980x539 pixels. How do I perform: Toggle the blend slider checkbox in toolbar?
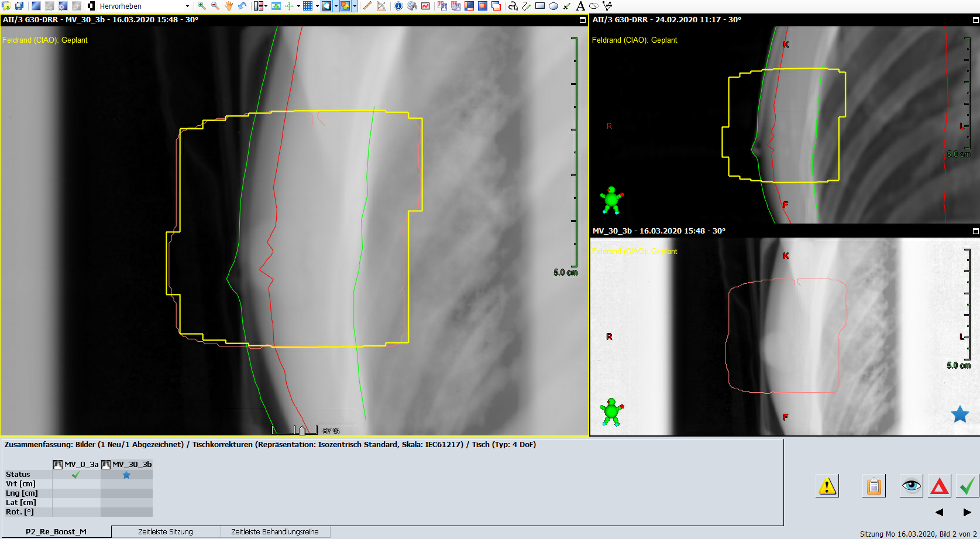(91, 6)
